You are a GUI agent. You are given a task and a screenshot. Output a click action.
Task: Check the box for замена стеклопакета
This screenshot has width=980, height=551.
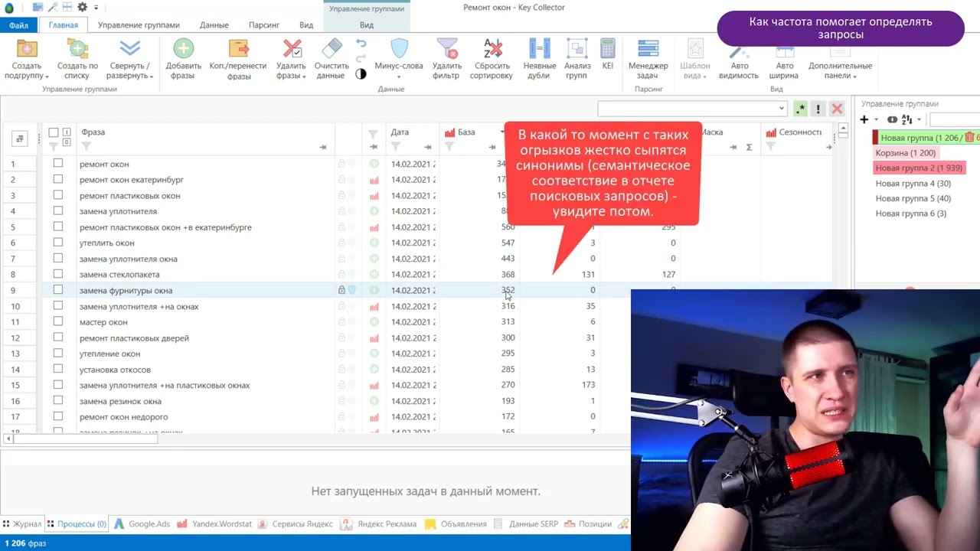57,274
